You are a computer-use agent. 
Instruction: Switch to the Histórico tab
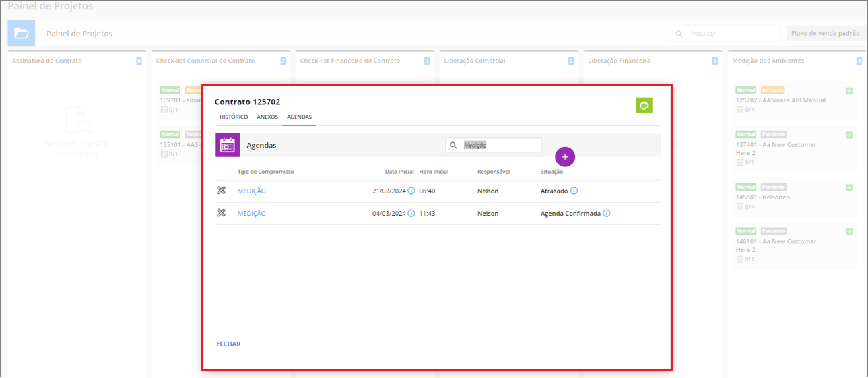234,117
